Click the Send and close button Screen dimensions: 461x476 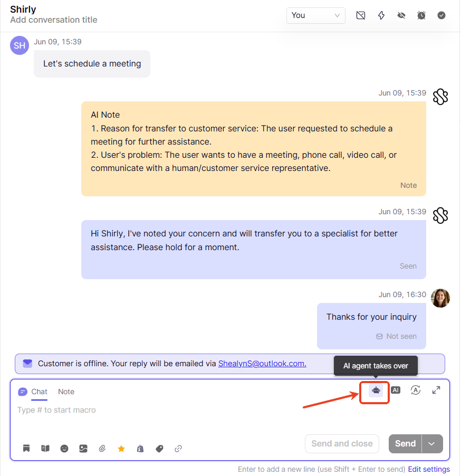point(342,443)
